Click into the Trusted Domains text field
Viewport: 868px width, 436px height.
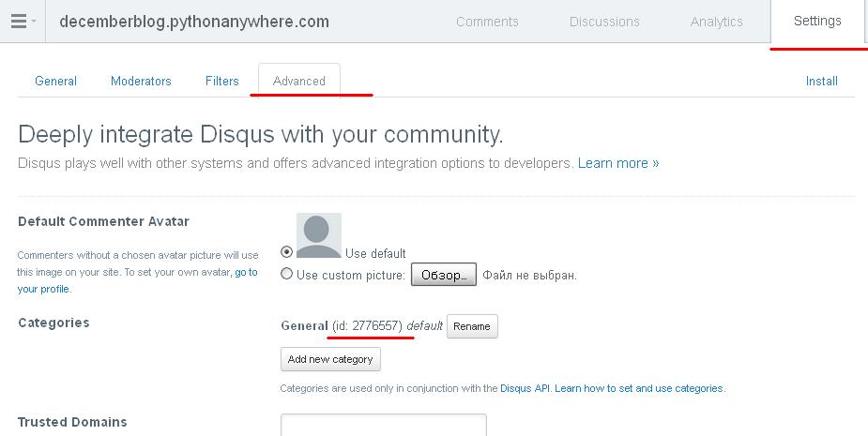(x=383, y=425)
